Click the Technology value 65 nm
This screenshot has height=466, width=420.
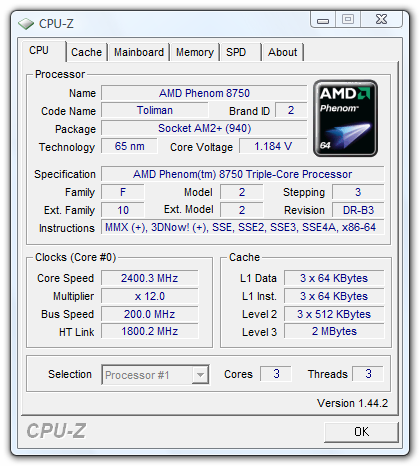pos(129,146)
